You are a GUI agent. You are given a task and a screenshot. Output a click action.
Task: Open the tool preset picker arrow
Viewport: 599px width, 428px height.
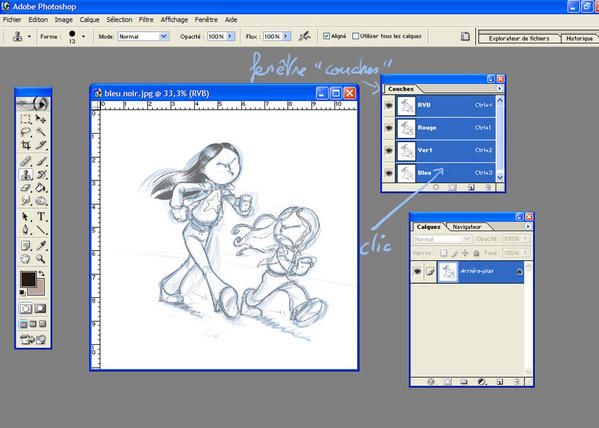pos(29,37)
